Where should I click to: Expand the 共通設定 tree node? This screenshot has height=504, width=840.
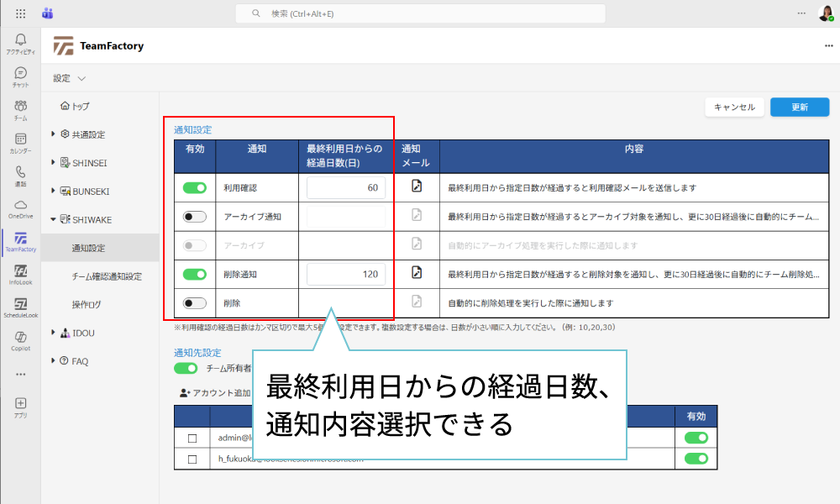[x=54, y=134]
